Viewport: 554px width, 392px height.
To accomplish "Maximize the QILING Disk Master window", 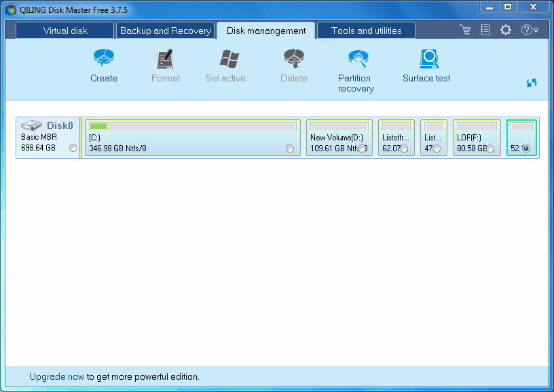I will [x=508, y=7].
